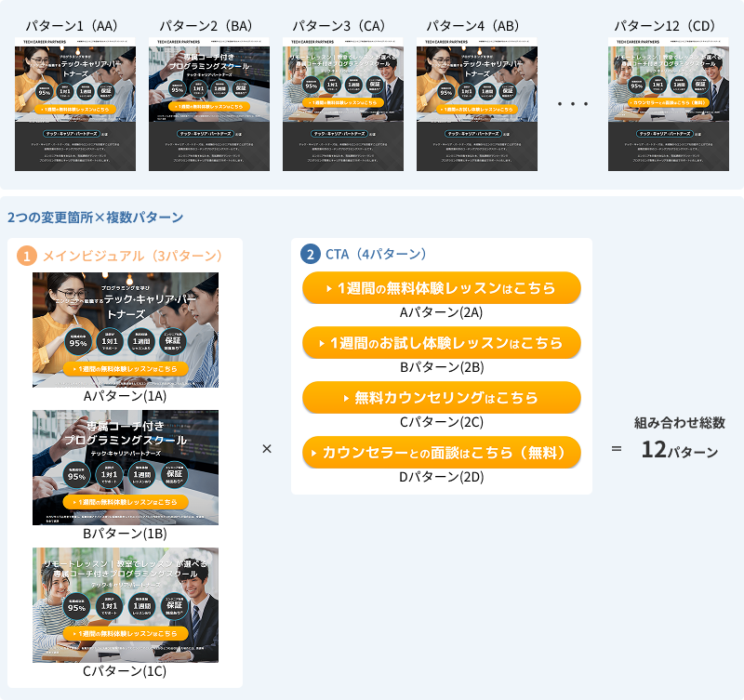Click the orange CTA inside the 1B visual
744x700 pixels.
coord(126,502)
